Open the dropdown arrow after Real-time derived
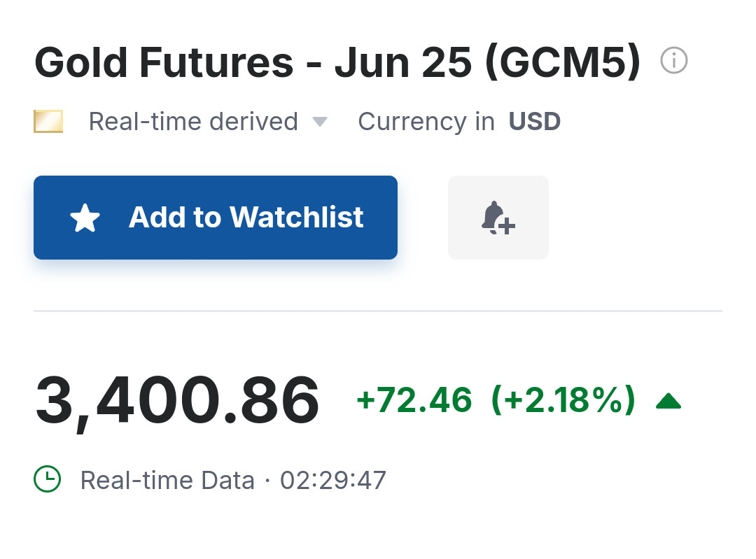The width and height of the screenshot is (756, 559). [x=320, y=122]
